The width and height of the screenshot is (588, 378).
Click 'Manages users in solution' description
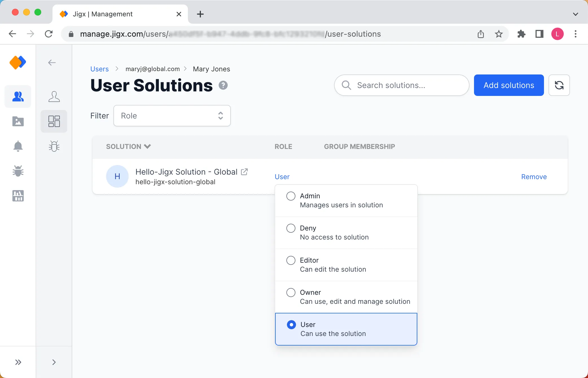click(x=341, y=205)
